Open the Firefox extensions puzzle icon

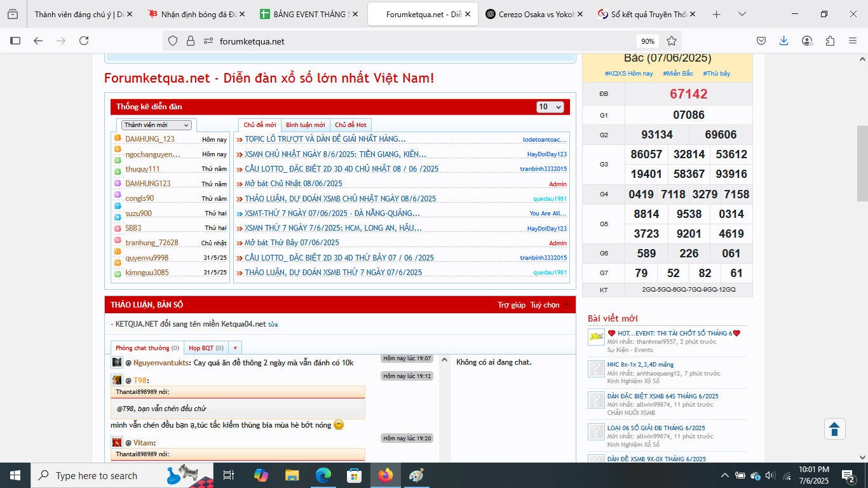click(x=830, y=41)
